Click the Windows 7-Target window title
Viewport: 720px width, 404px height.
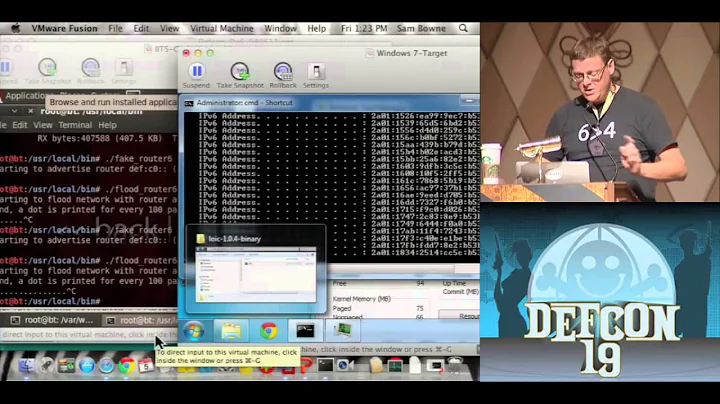pos(412,53)
